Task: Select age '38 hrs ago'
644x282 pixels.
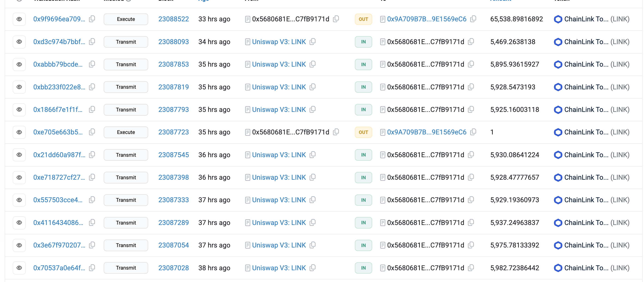Action: coord(214,268)
